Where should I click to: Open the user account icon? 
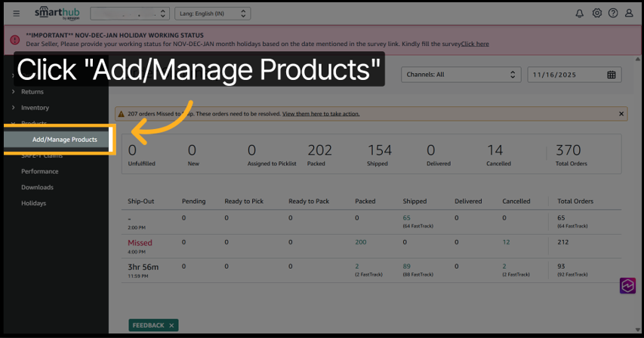[630, 14]
